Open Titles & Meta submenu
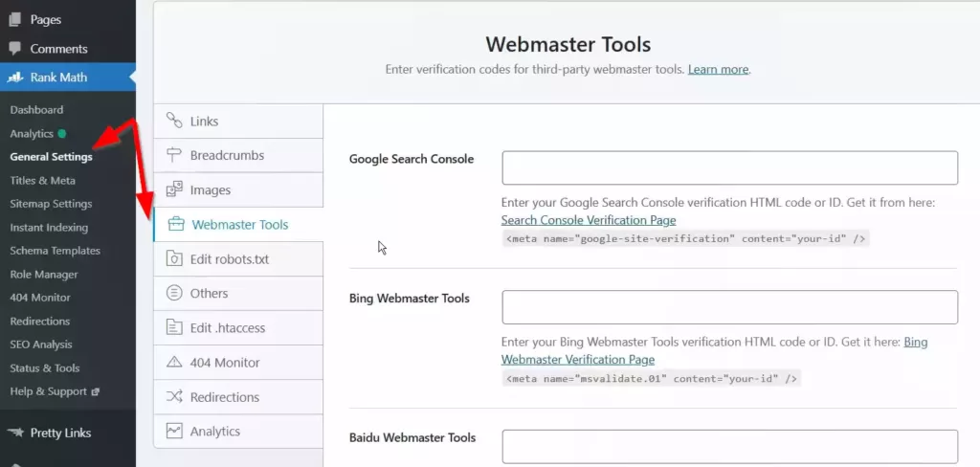Image resolution: width=980 pixels, height=467 pixels. 42,180
